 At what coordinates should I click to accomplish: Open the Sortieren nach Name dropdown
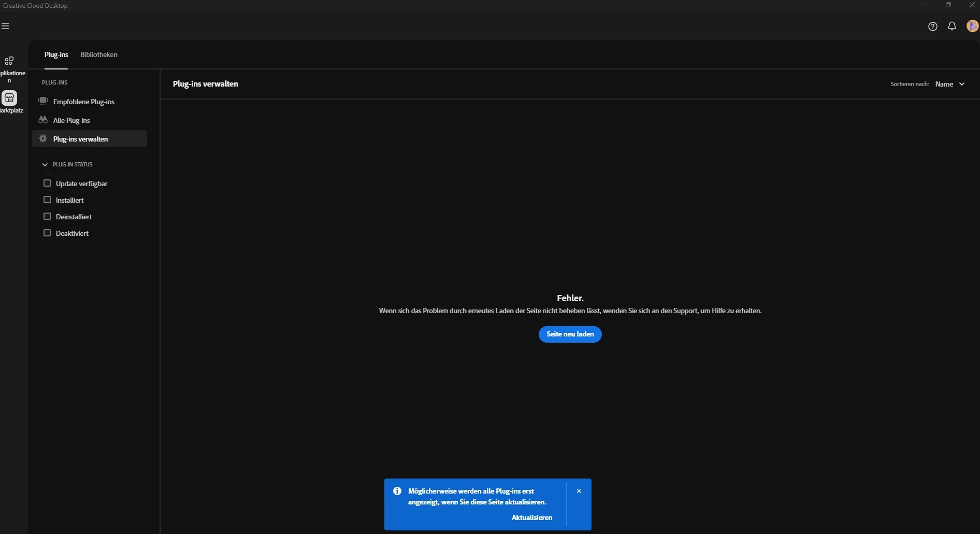tap(950, 84)
